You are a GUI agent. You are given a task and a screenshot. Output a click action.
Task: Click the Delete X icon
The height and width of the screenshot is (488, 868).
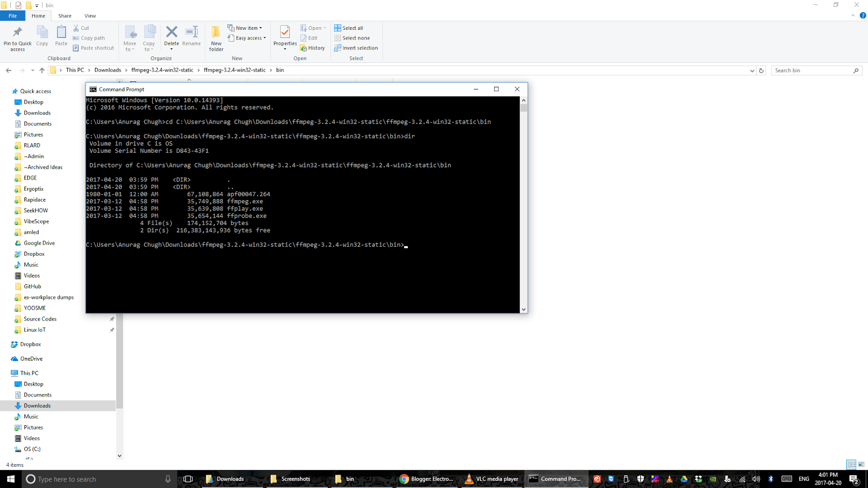point(171,32)
